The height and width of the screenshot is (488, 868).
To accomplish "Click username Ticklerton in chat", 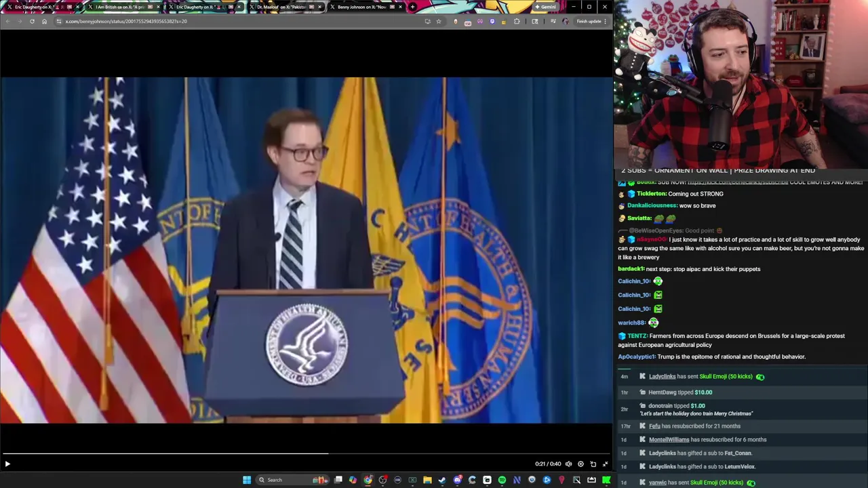I will pyautogui.click(x=652, y=194).
